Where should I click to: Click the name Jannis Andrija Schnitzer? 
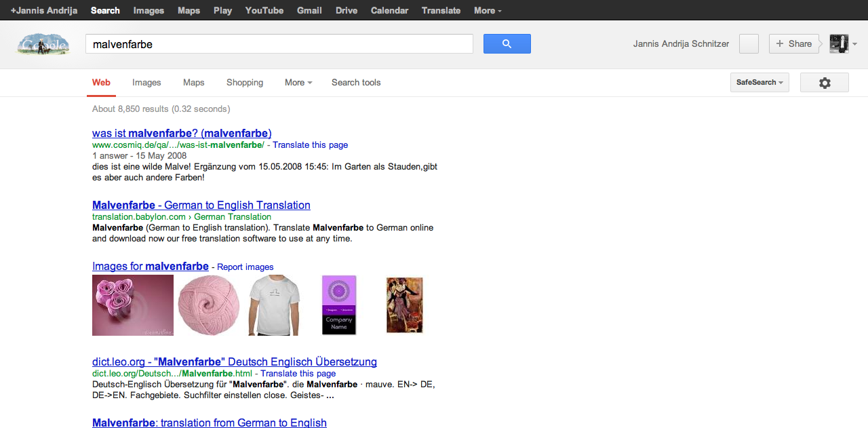click(681, 44)
